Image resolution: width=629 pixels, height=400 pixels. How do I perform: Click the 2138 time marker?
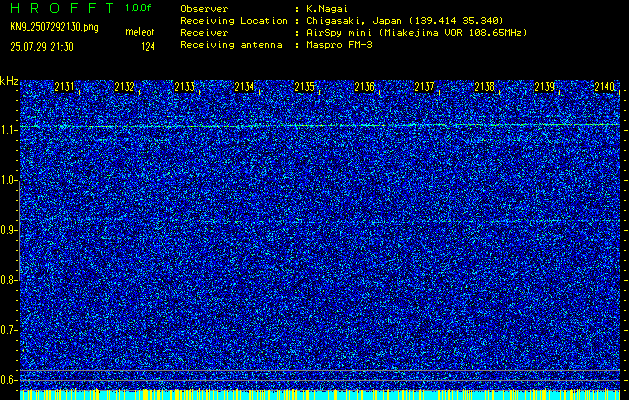484,87
